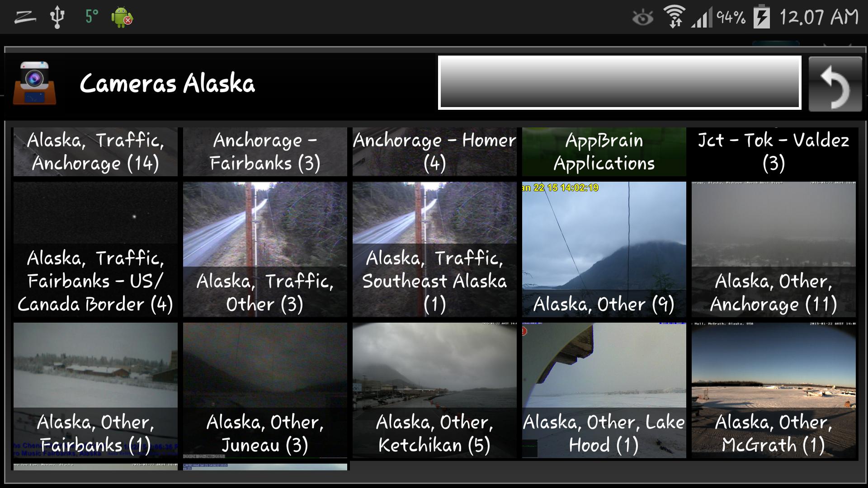
Task: Open AppBrain Applications tile
Action: [x=604, y=152]
